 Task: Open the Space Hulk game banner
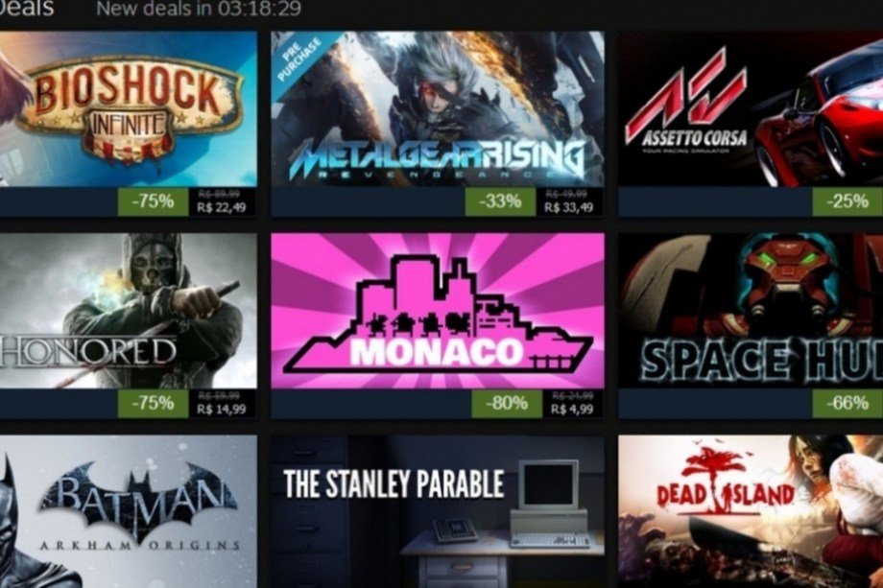(x=751, y=311)
